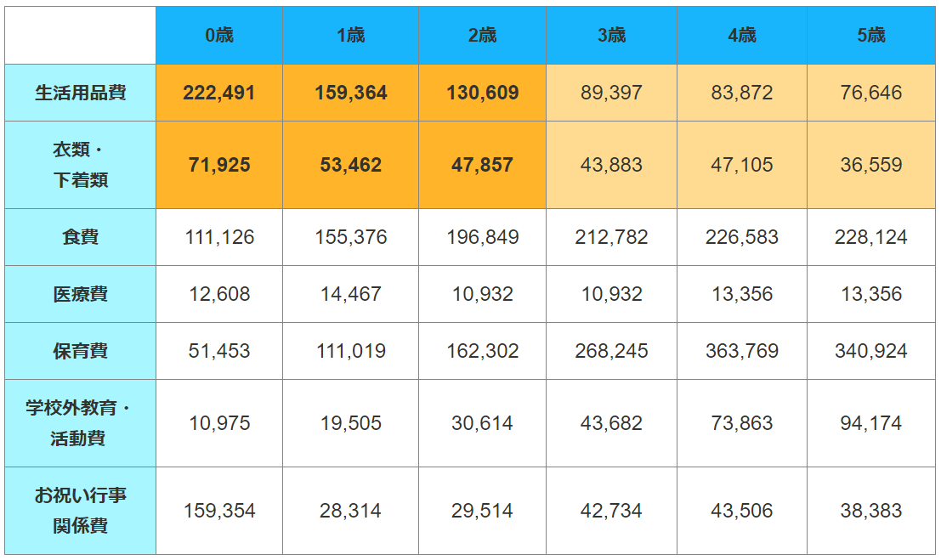Click the 363,769 cell under 4歳
Viewport: 941px width, 560px height.
(x=741, y=351)
